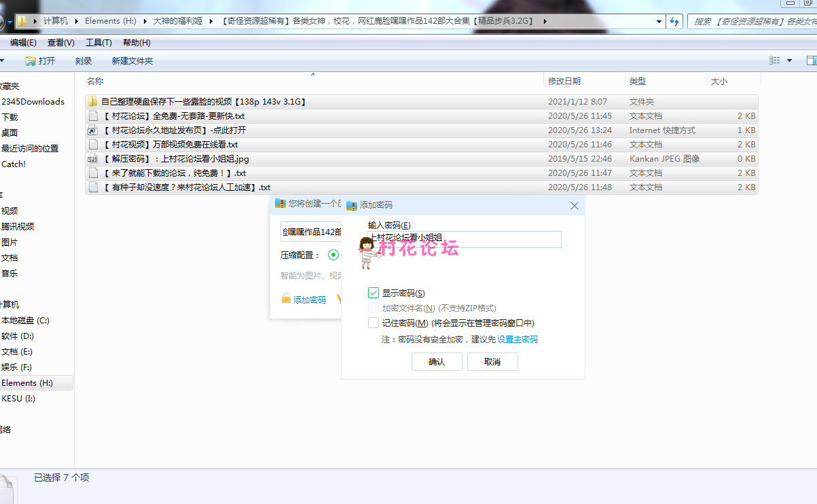Click the show preview pane icon

tap(810, 60)
